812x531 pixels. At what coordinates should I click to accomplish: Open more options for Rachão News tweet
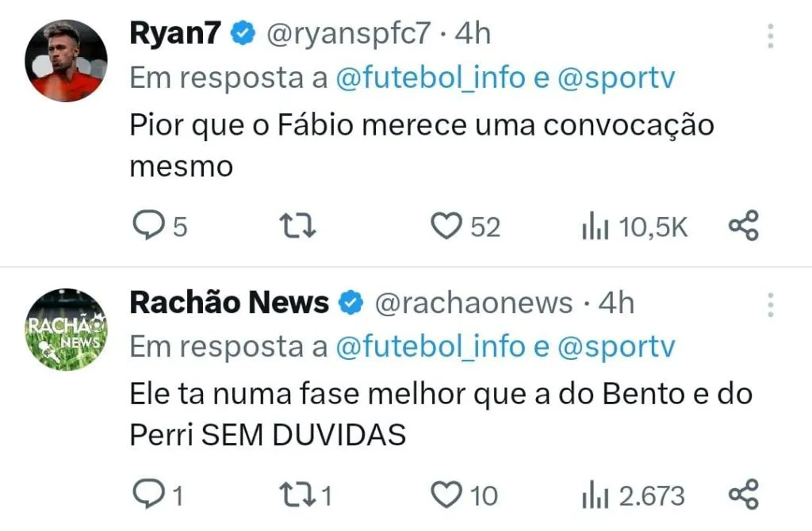(x=770, y=304)
